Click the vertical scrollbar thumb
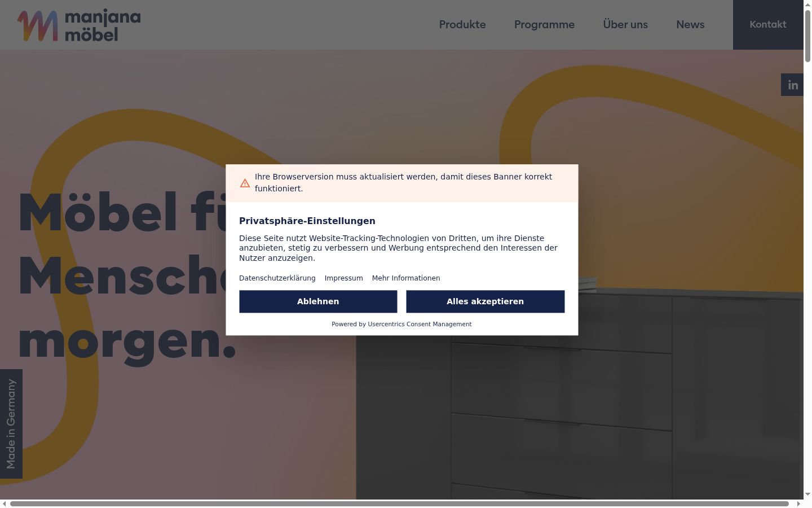 (x=807, y=35)
